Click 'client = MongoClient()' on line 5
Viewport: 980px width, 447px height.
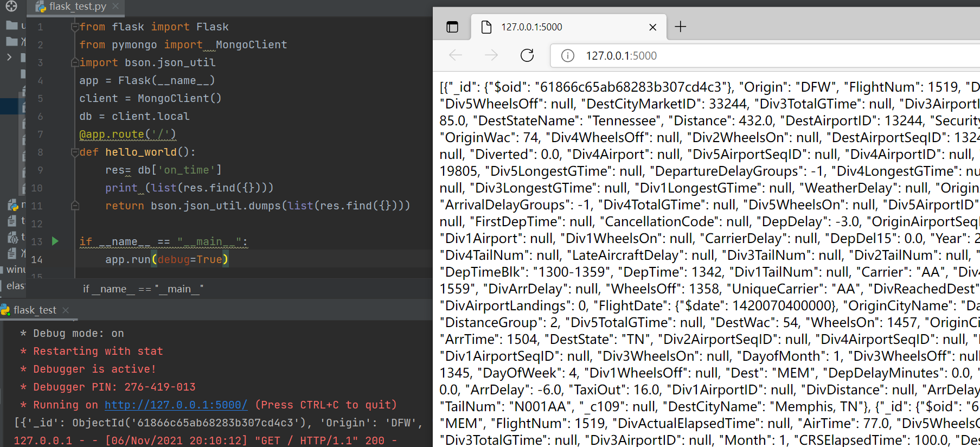click(150, 98)
